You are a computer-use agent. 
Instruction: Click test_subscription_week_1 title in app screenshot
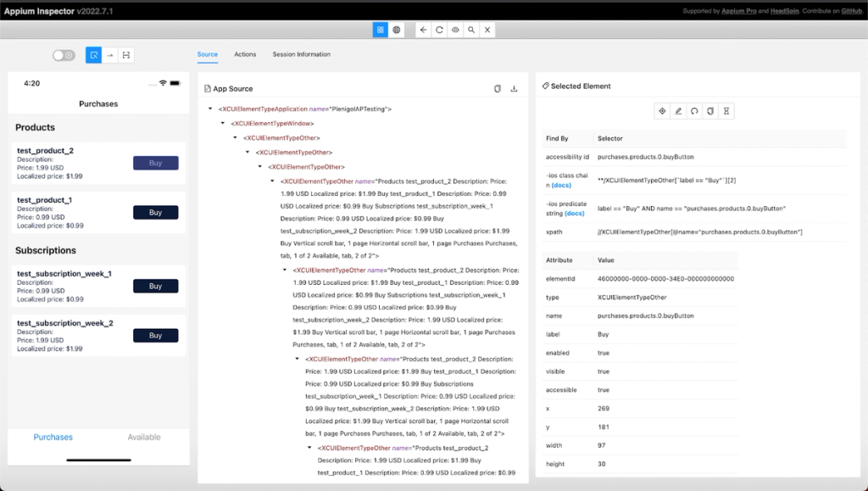(64, 273)
